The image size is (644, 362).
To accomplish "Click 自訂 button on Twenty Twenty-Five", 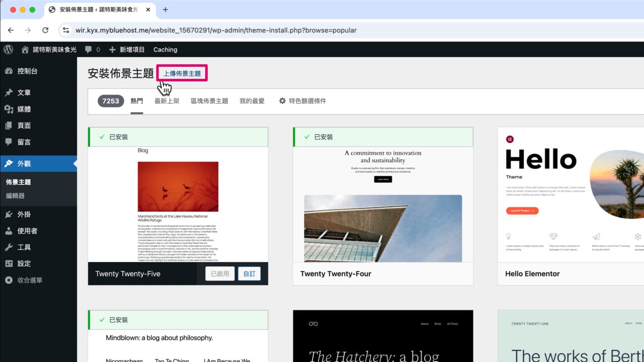I will coord(250,274).
